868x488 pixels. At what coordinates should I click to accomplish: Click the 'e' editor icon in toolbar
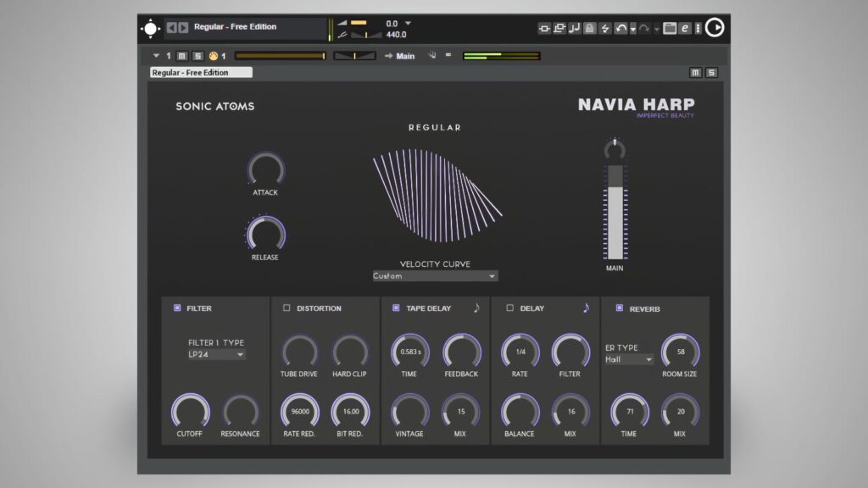coord(685,28)
